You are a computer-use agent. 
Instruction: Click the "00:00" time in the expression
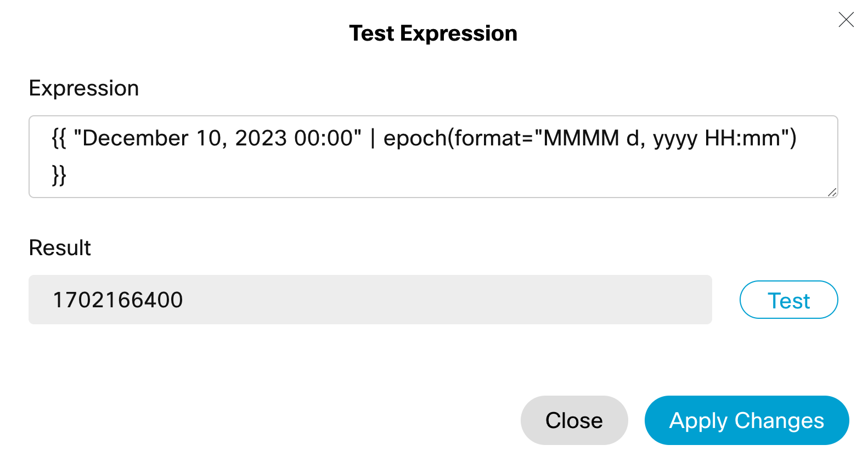[324, 138]
